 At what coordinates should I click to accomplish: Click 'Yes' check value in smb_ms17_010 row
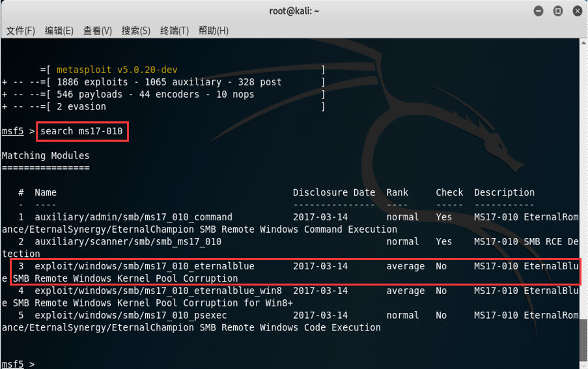tap(443, 242)
